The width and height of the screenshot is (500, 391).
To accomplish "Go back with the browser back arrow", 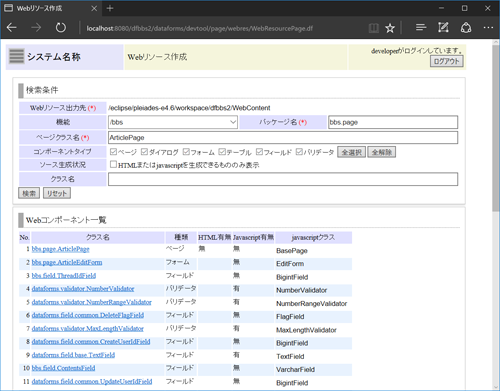I will [12, 28].
